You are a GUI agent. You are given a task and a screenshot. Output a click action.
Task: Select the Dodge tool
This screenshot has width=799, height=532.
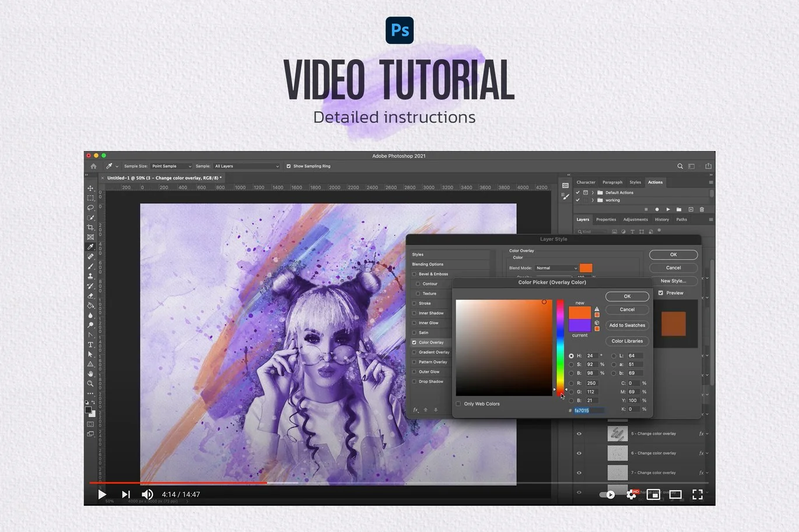(90, 325)
